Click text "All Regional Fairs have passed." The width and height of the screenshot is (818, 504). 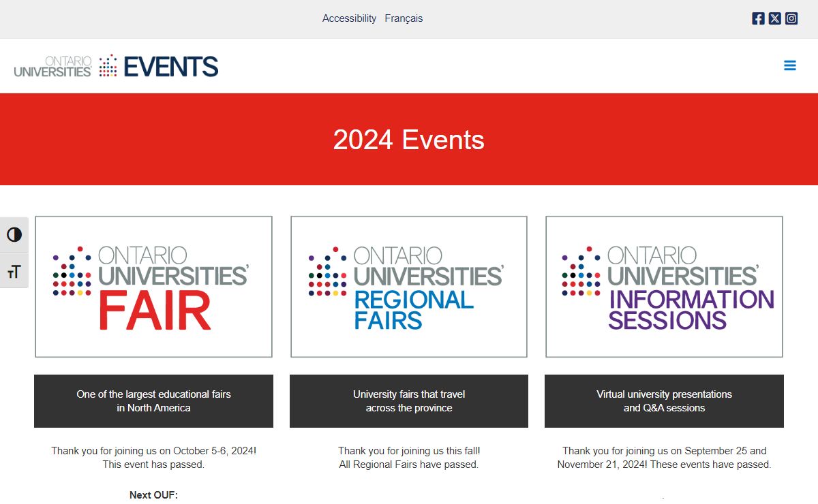click(x=409, y=464)
